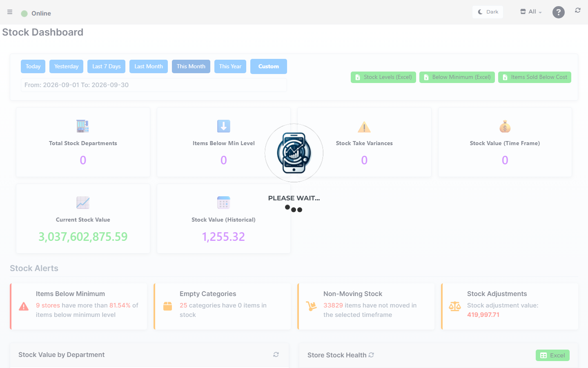Viewport: 588px width, 368px height.
Task: Click the Empty Categories box icon
Action: 168,306
